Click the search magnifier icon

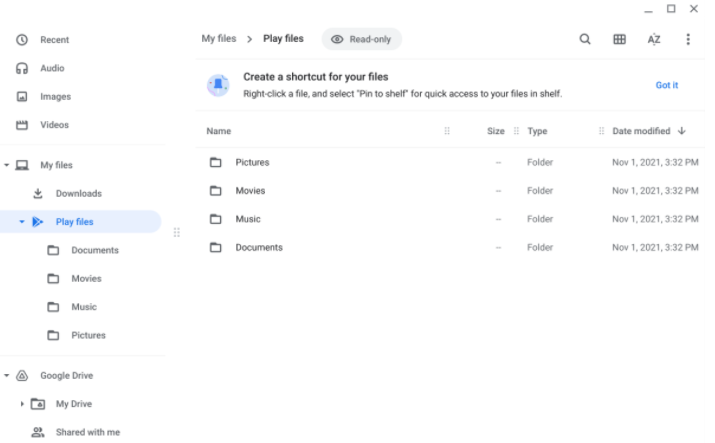pos(585,39)
